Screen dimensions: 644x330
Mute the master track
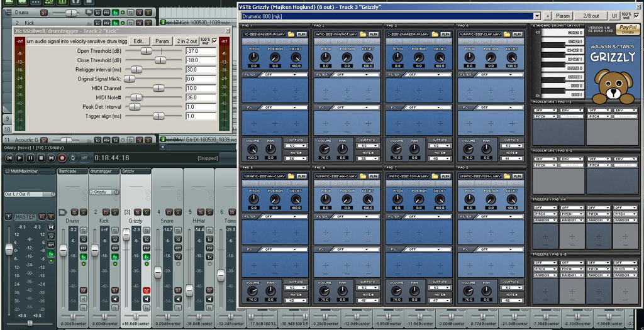[x=42, y=216]
